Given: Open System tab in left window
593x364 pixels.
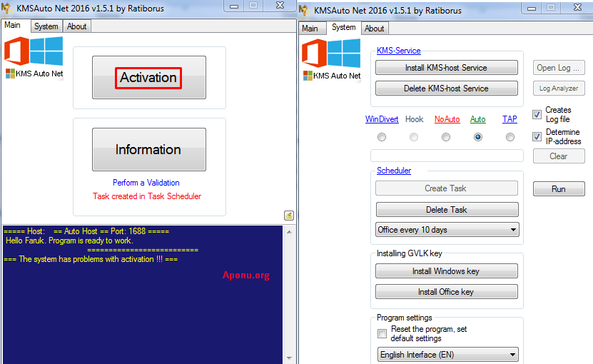Looking at the screenshot, I should tap(46, 26).
